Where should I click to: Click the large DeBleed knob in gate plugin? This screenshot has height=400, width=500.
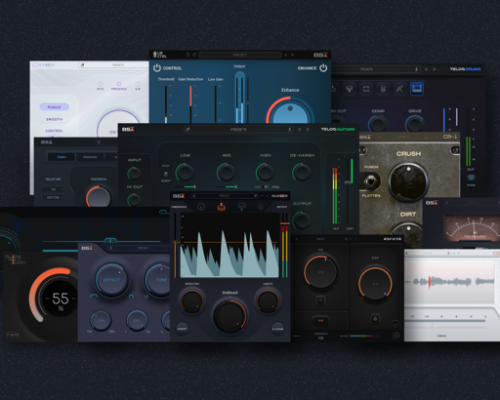[x=230, y=316]
